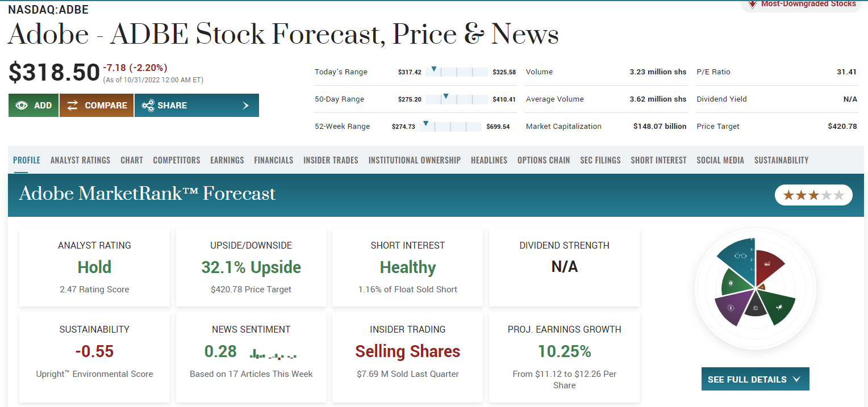This screenshot has width=868, height=407.
Task: Click the small brown segment in the radar
Action: pos(761,287)
